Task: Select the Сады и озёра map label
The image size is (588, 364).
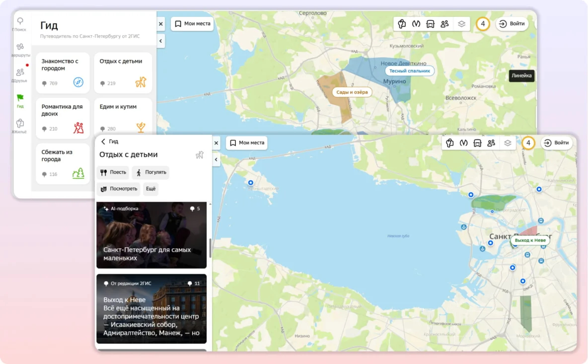Action: pyautogui.click(x=352, y=92)
